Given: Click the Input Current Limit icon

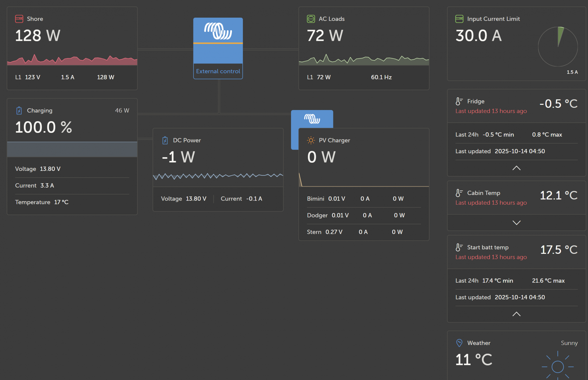Looking at the screenshot, I should point(459,19).
